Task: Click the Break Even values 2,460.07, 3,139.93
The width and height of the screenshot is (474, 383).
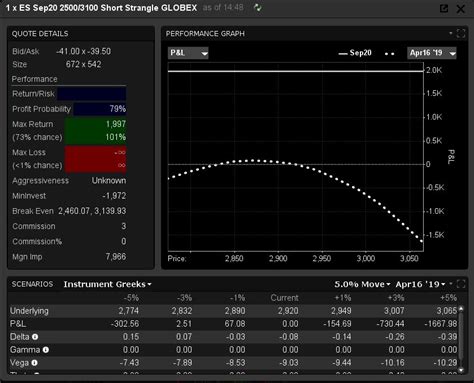Action: pos(92,211)
